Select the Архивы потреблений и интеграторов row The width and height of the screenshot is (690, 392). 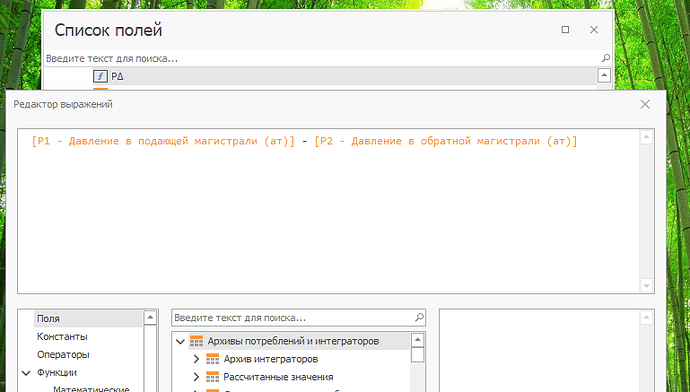(x=299, y=341)
